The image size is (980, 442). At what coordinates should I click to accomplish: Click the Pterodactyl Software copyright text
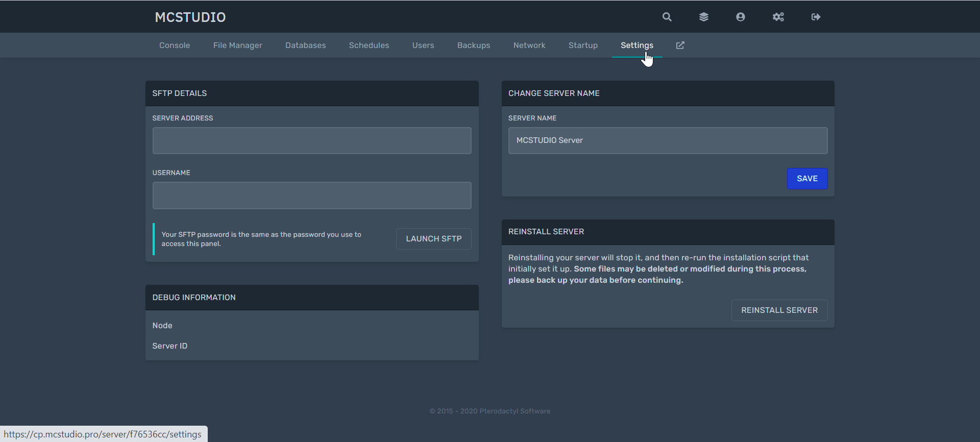pyautogui.click(x=490, y=411)
